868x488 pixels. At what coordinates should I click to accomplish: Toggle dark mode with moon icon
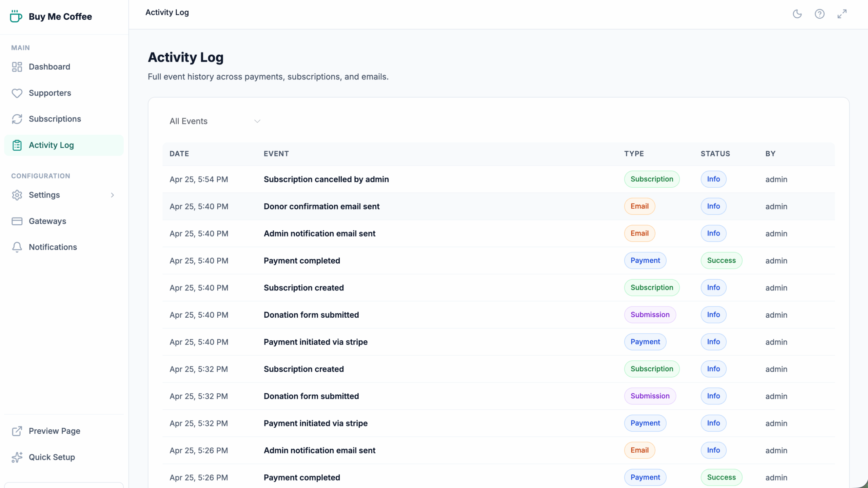[797, 14]
